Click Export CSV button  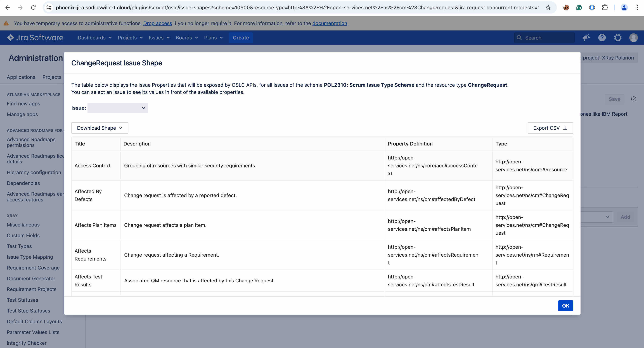(x=550, y=128)
